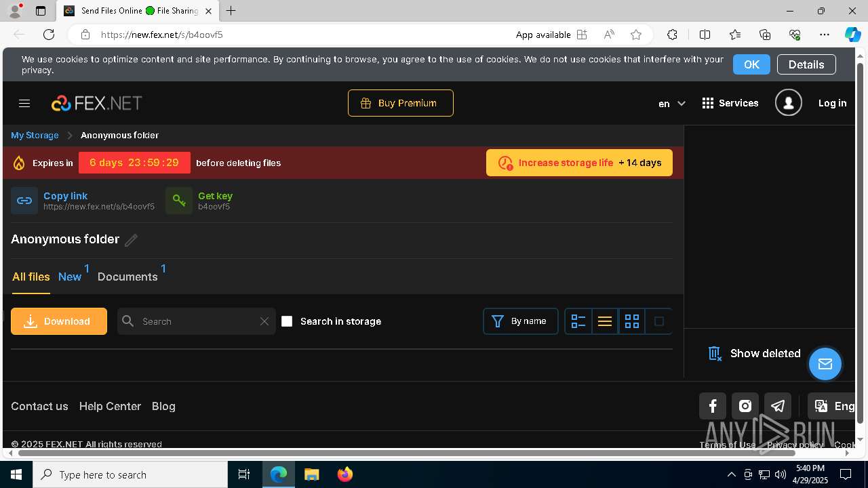Show hidden system tray icons

coord(731,474)
